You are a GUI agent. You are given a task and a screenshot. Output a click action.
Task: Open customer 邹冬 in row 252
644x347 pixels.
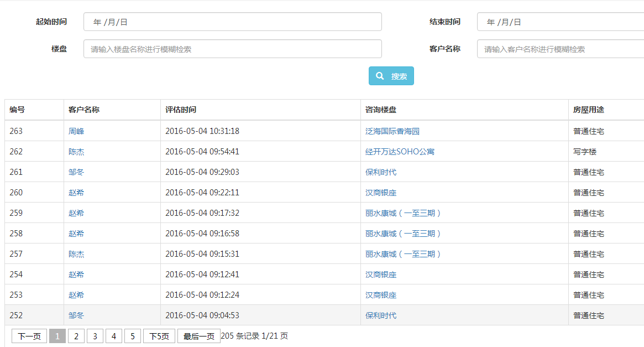click(76, 315)
